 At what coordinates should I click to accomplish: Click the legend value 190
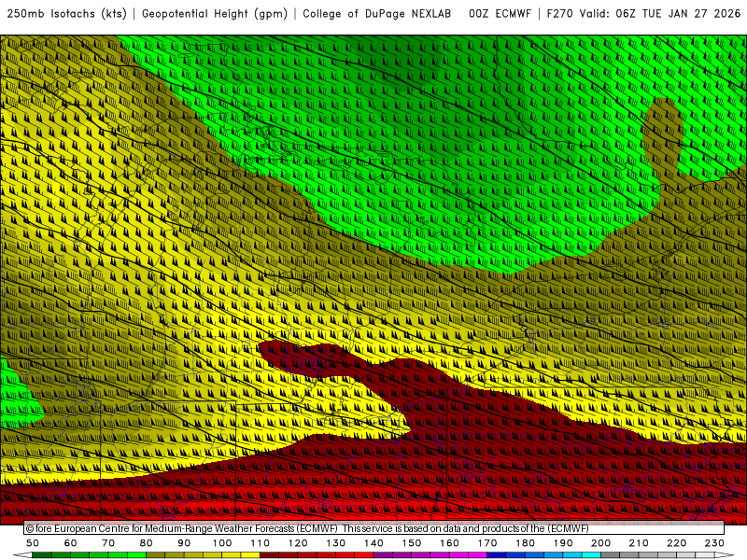coord(563,543)
